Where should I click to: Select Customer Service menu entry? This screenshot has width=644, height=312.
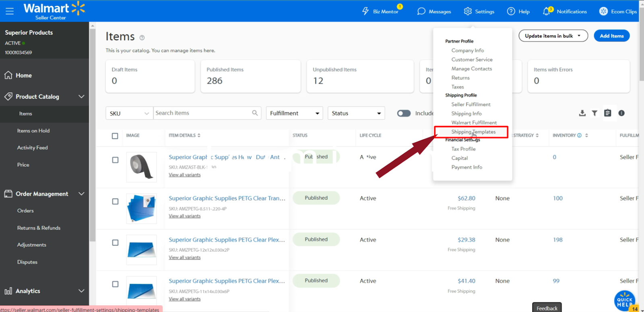pos(472,60)
